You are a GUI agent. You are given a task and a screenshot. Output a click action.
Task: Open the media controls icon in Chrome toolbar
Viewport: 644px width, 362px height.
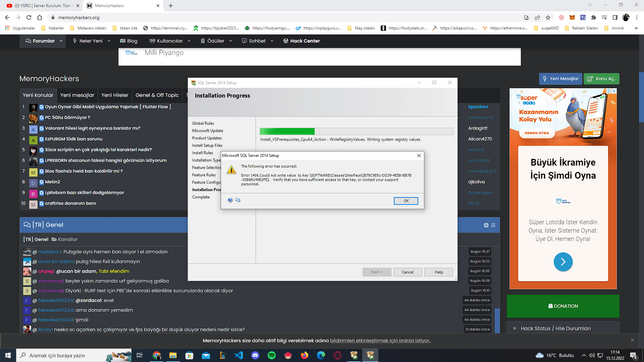tap(604, 17)
